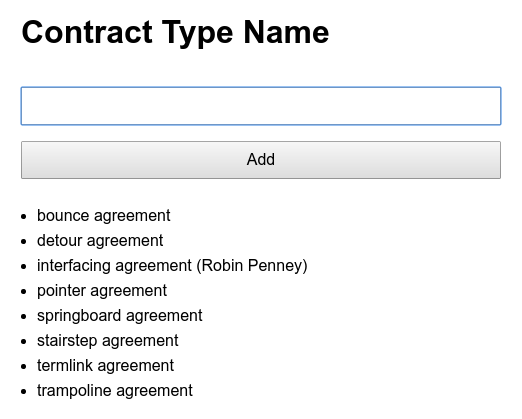Screen dimensions: 522x419
Task: Click the Contract Type Name heading
Action: [x=175, y=33]
